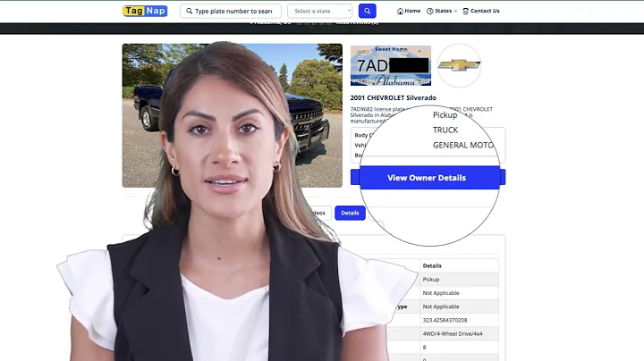Go to Home in navigation

[409, 11]
